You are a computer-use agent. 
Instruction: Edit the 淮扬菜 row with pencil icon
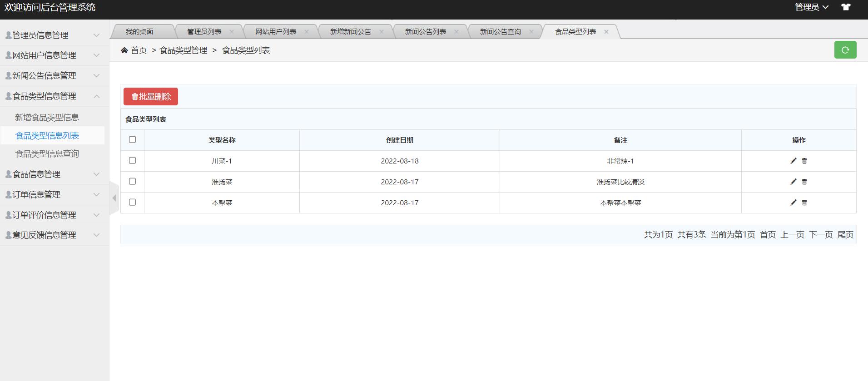(x=794, y=182)
